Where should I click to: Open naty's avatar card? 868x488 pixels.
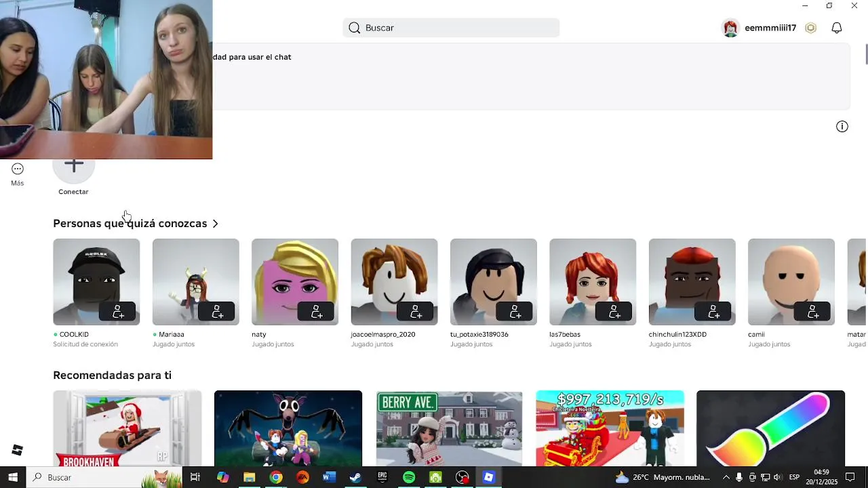point(295,282)
